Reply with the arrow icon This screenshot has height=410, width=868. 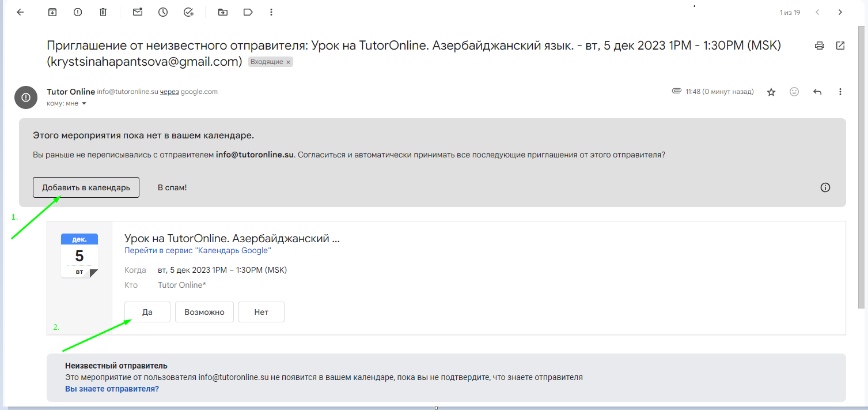point(817,92)
